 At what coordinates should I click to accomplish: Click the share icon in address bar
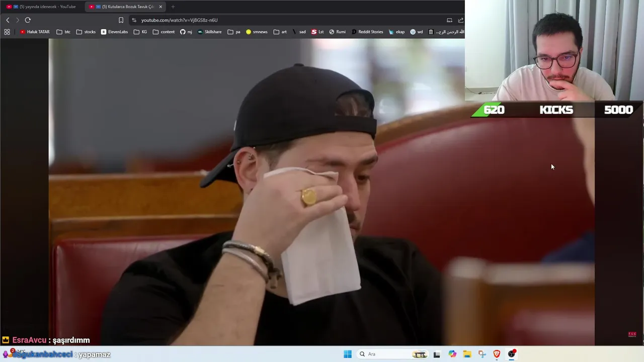point(460,20)
